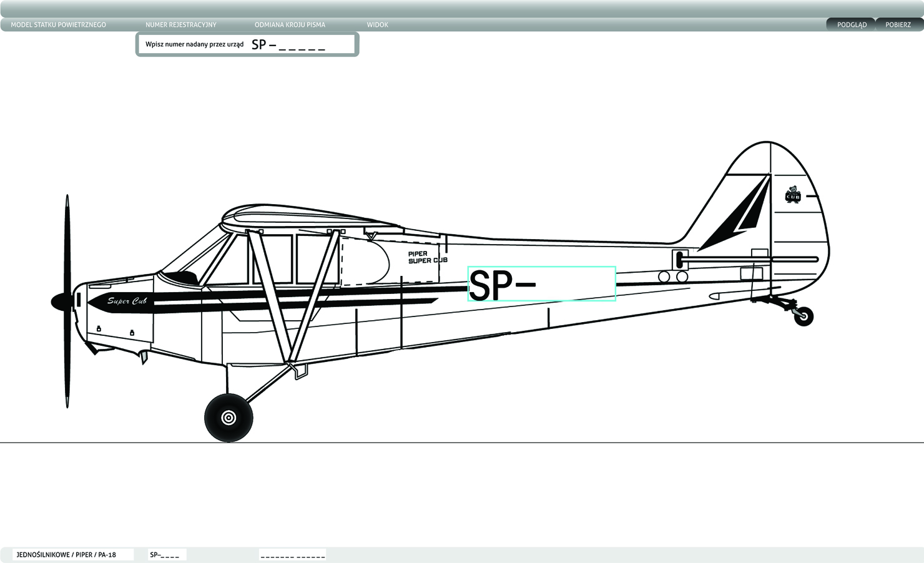
Task: Click the PODGLĄD button
Action: 852,25
